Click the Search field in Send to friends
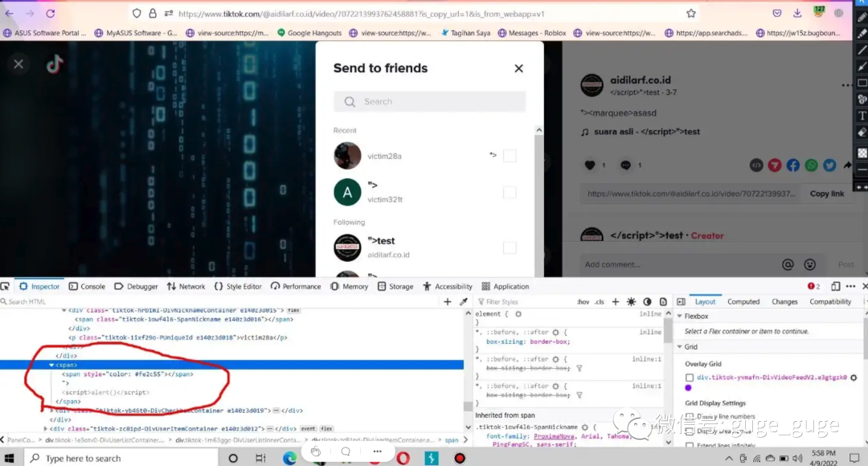 tap(429, 102)
